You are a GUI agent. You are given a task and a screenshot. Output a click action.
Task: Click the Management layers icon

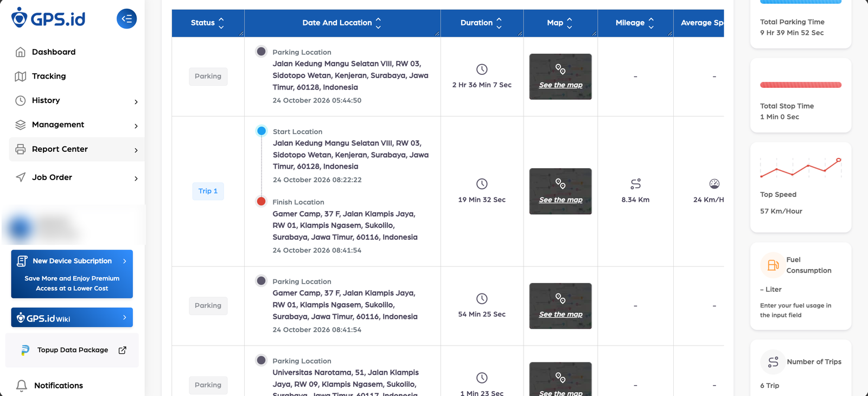point(21,125)
